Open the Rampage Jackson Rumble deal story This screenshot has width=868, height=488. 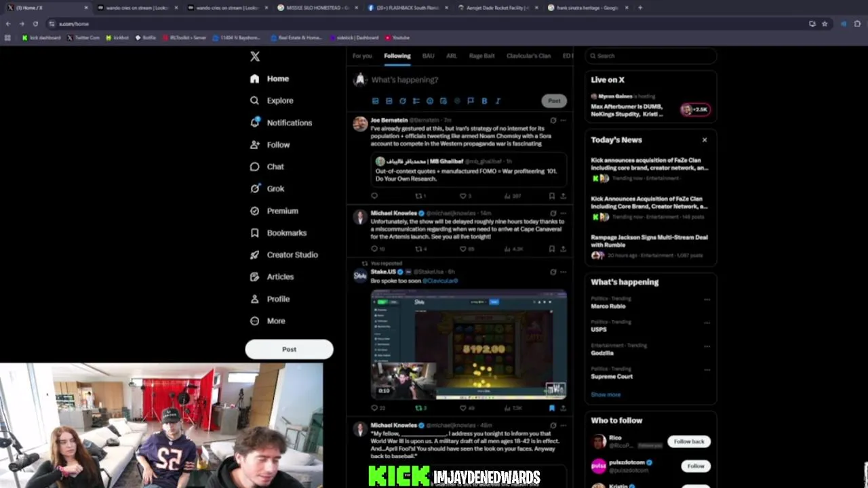(650, 247)
